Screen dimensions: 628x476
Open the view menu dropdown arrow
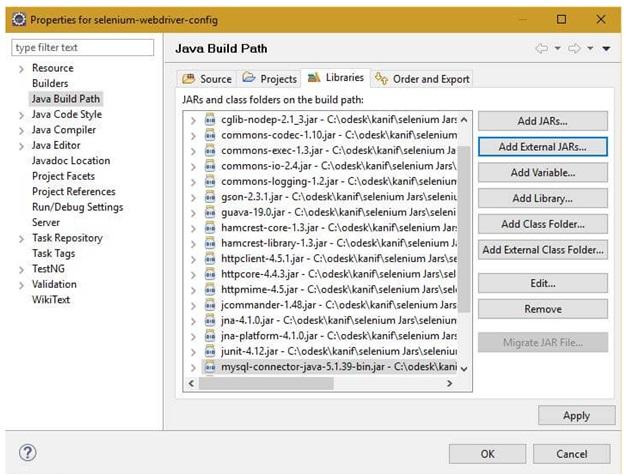(x=606, y=48)
